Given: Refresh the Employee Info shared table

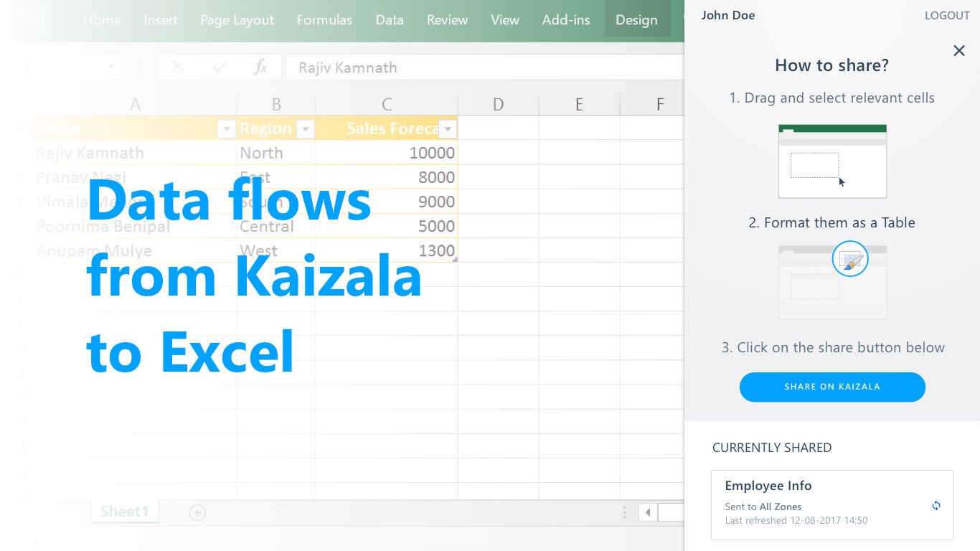Looking at the screenshot, I should pos(936,506).
